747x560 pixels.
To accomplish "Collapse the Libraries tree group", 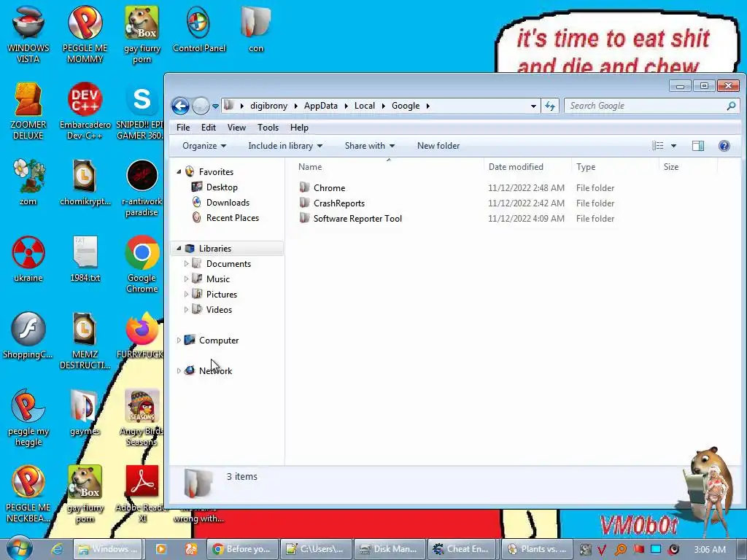I will point(179,248).
